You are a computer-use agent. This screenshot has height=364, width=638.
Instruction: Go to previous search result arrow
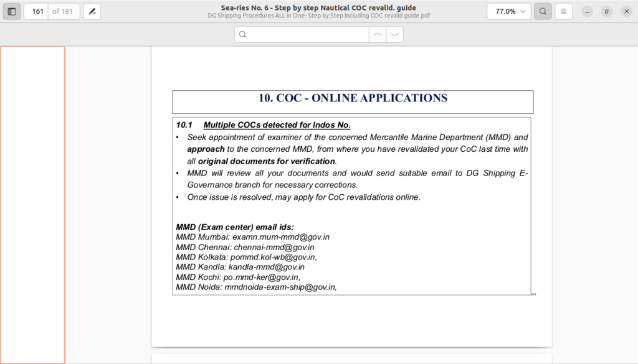point(377,34)
